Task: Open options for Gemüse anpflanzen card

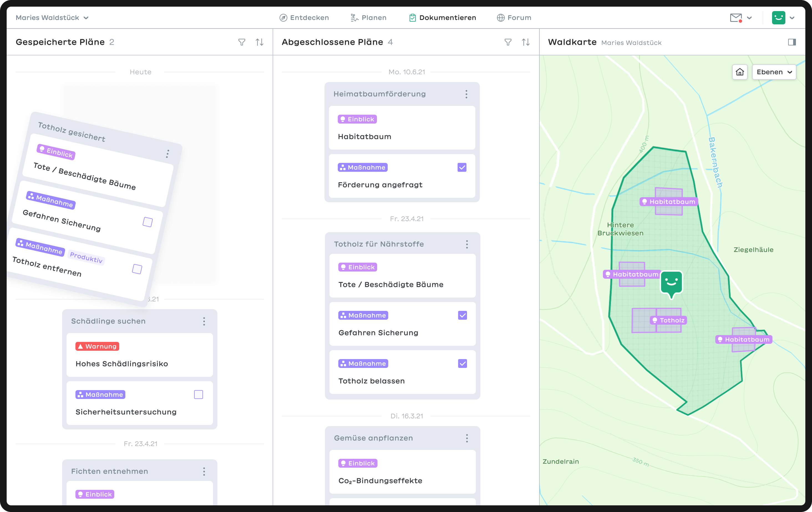Action: (467, 438)
